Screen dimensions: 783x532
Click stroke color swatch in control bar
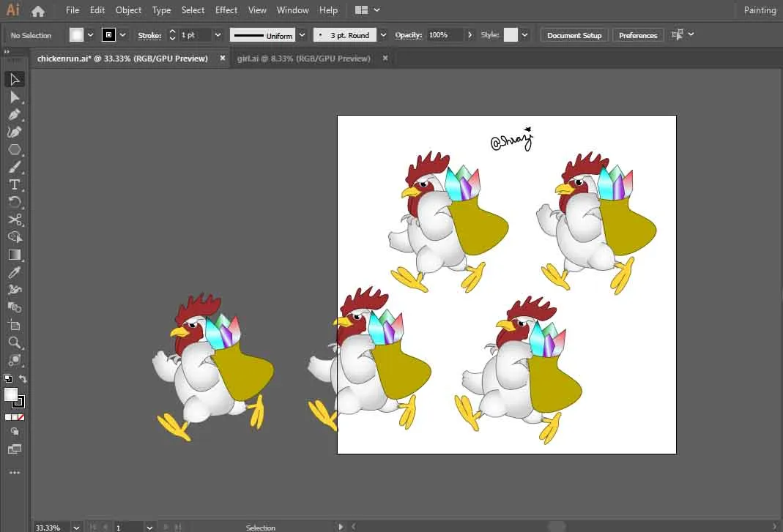(109, 35)
